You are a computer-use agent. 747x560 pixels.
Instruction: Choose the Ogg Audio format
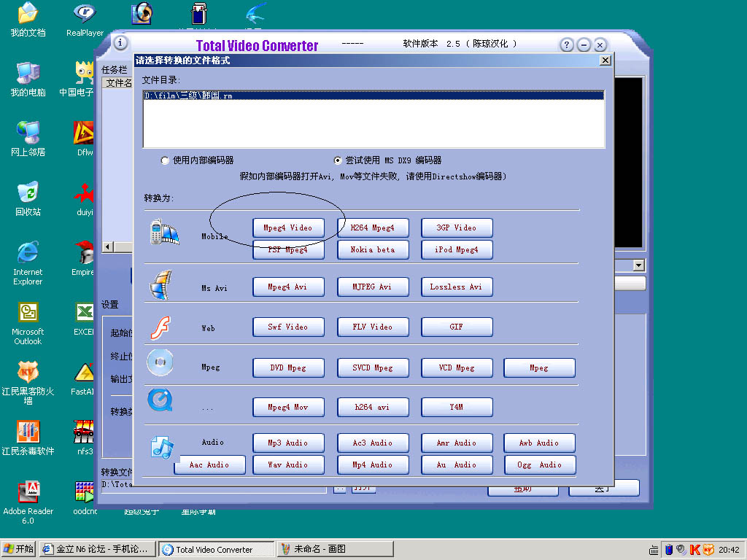539,464
